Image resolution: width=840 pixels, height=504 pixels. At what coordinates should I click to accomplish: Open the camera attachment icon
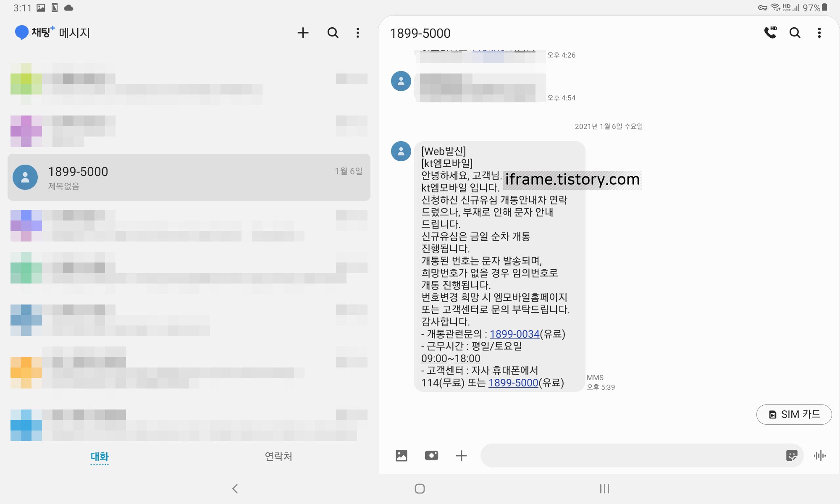(x=431, y=456)
